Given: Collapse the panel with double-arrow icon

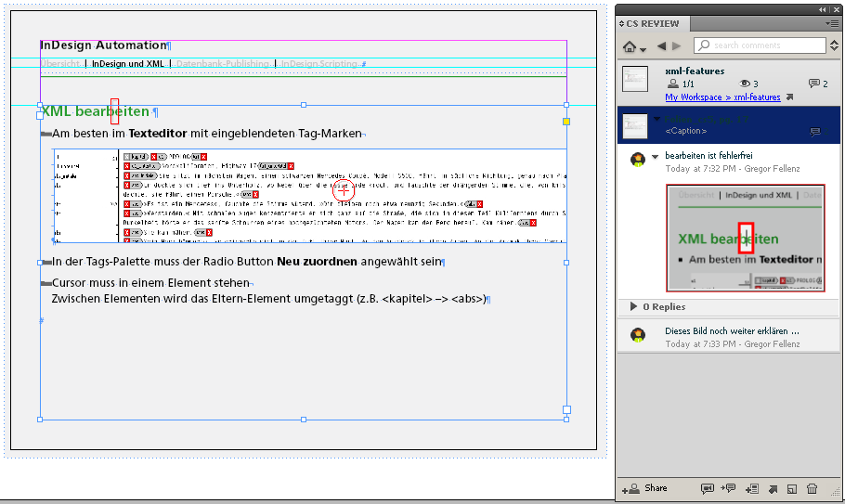Looking at the screenshot, I should [823, 9].
